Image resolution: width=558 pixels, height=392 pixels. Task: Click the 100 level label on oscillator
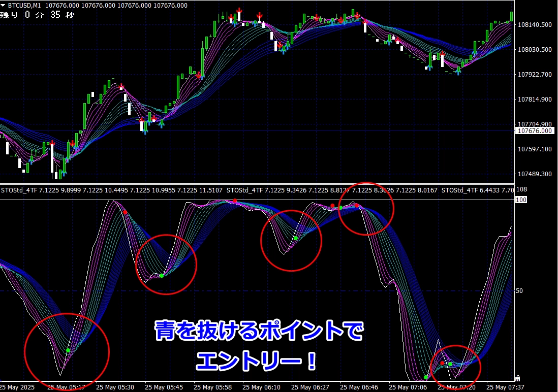click(520, 200)
